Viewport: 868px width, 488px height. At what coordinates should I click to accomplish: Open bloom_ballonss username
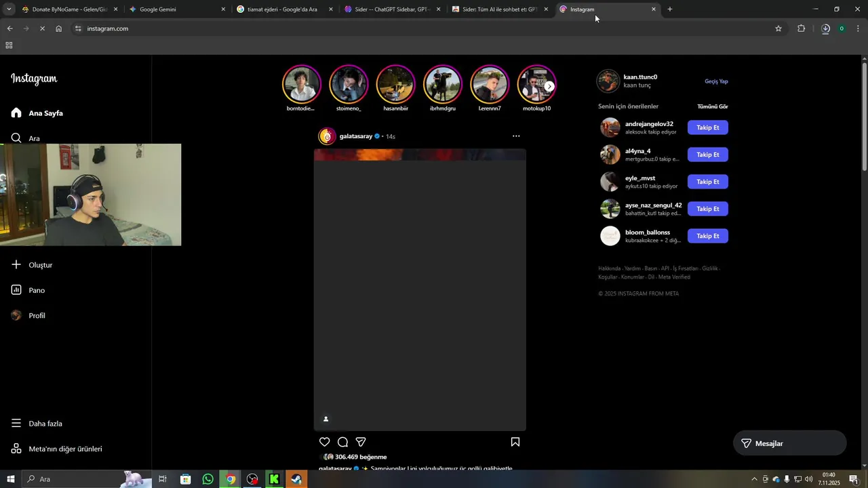click(648, 232)
